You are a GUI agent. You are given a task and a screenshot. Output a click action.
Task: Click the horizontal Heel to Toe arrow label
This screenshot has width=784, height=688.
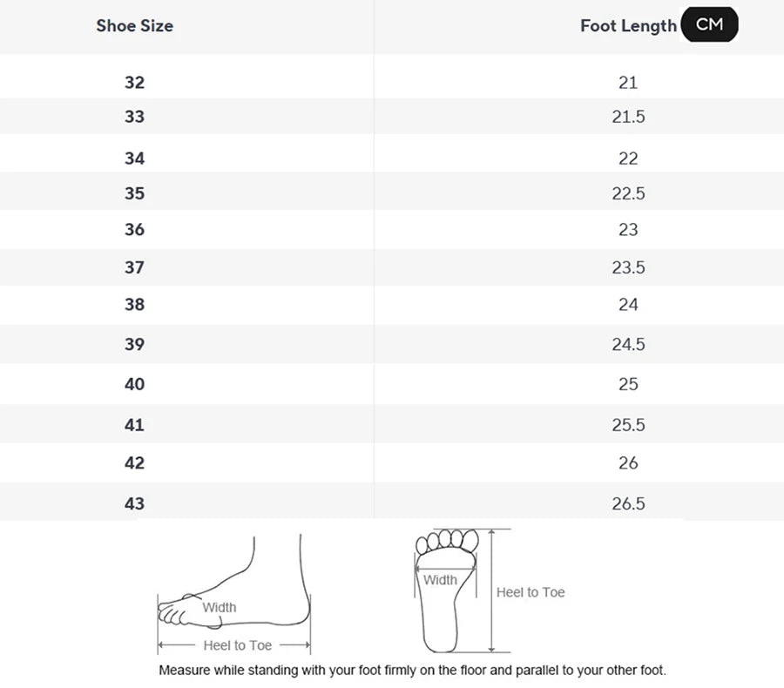[238, 645]
